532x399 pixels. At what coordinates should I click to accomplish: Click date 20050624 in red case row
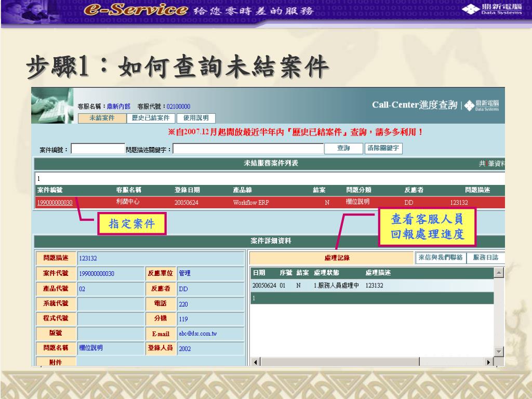pyautogui.click(x=187, y=203)
